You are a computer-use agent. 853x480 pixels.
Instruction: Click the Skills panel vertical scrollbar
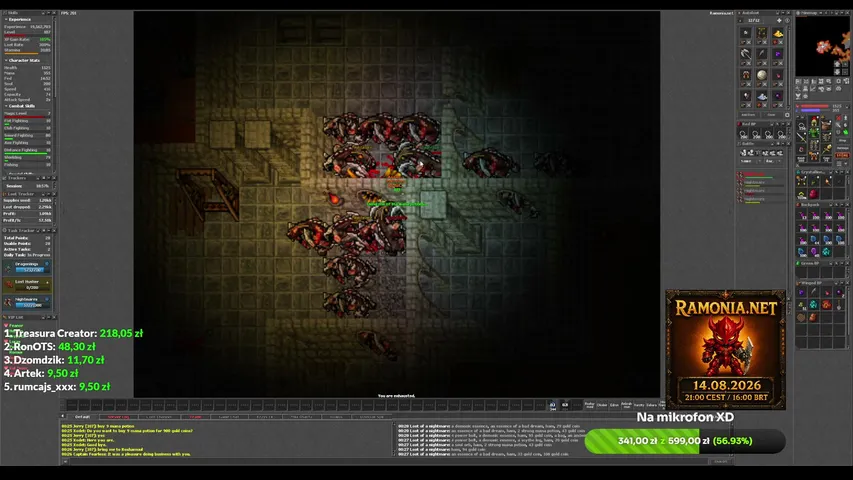point(54,93)
